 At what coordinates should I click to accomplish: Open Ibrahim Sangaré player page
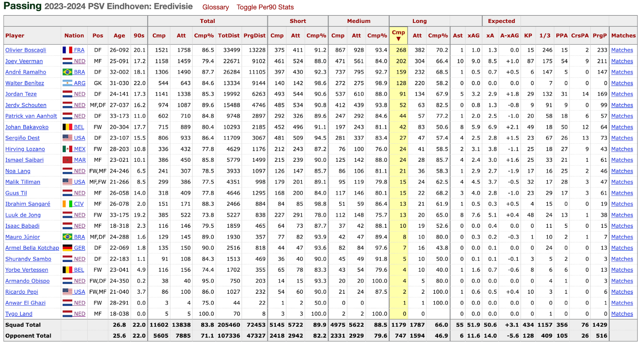(28, 204)
